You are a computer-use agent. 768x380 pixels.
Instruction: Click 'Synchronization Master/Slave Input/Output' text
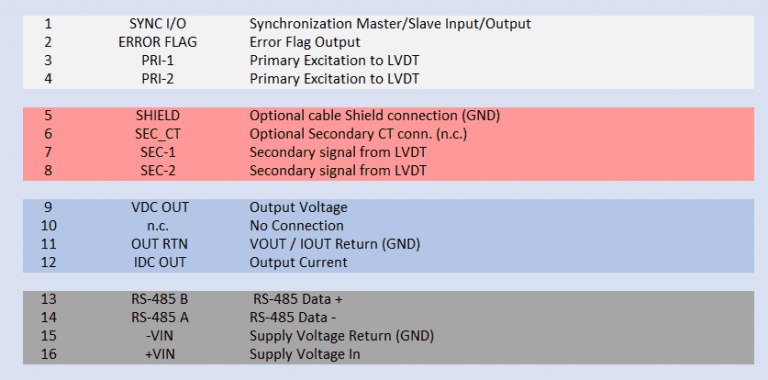coord(390,24)
